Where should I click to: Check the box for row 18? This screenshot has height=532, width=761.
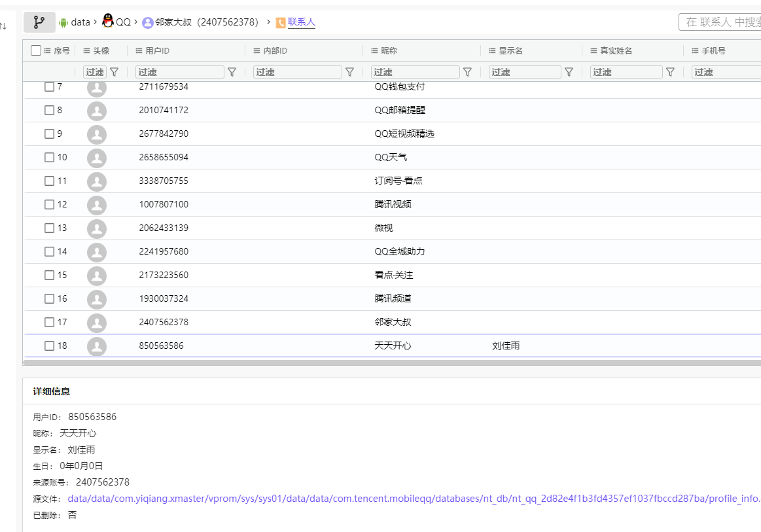coord(49,346)
